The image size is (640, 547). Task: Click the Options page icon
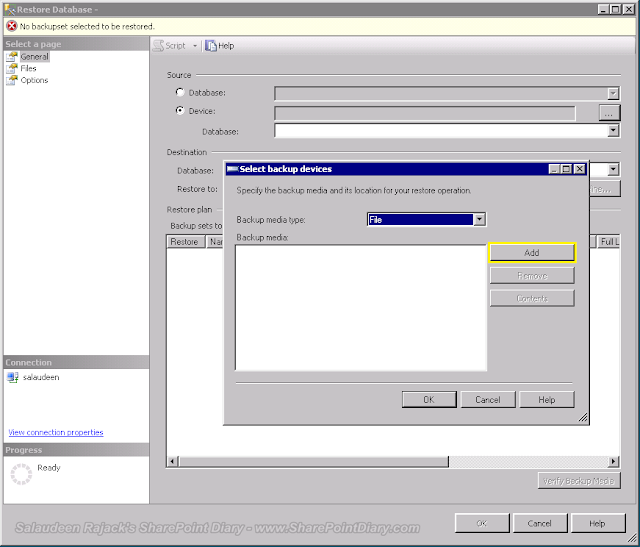click(x=12, y=80)
